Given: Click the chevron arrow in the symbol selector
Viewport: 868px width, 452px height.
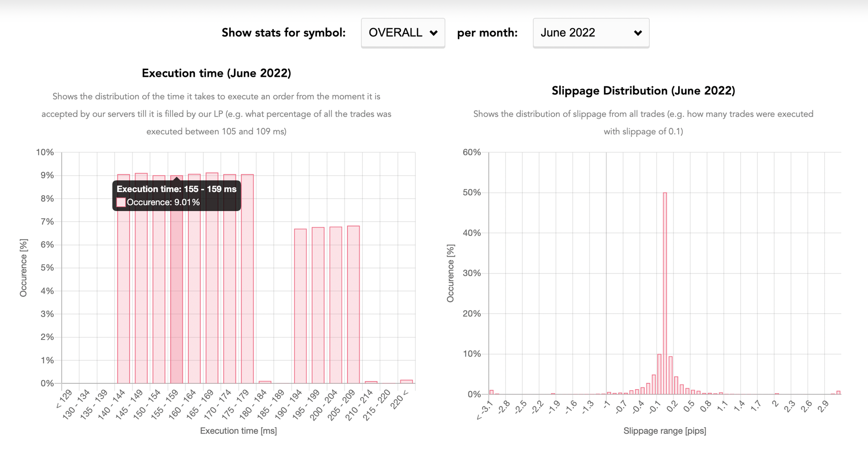Looking at the screenshot, I should pyautogui.click(x=434, y=33).
